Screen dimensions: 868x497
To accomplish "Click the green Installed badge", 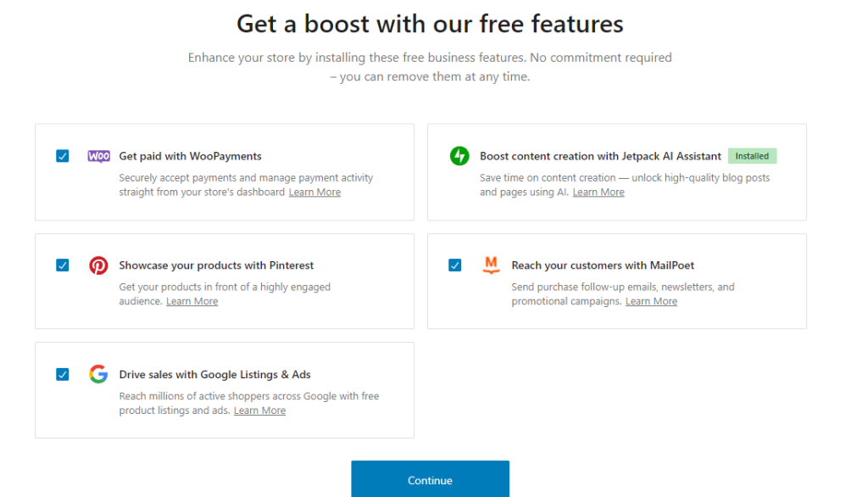I will click(x=752, y=156).
